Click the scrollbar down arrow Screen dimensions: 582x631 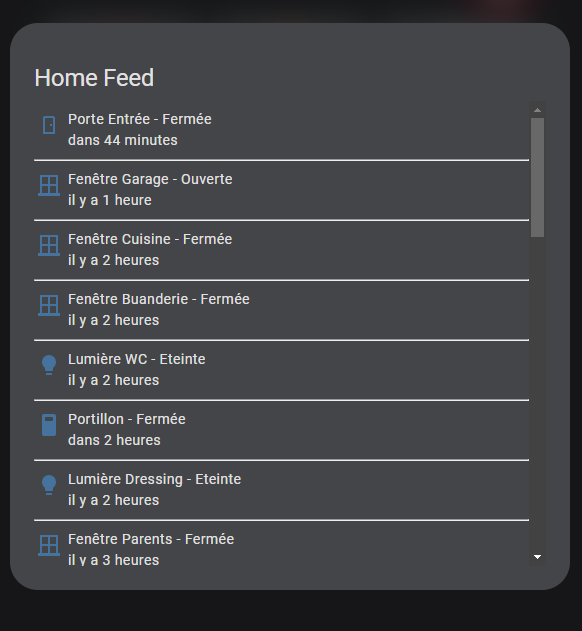(x=537, y=557)
